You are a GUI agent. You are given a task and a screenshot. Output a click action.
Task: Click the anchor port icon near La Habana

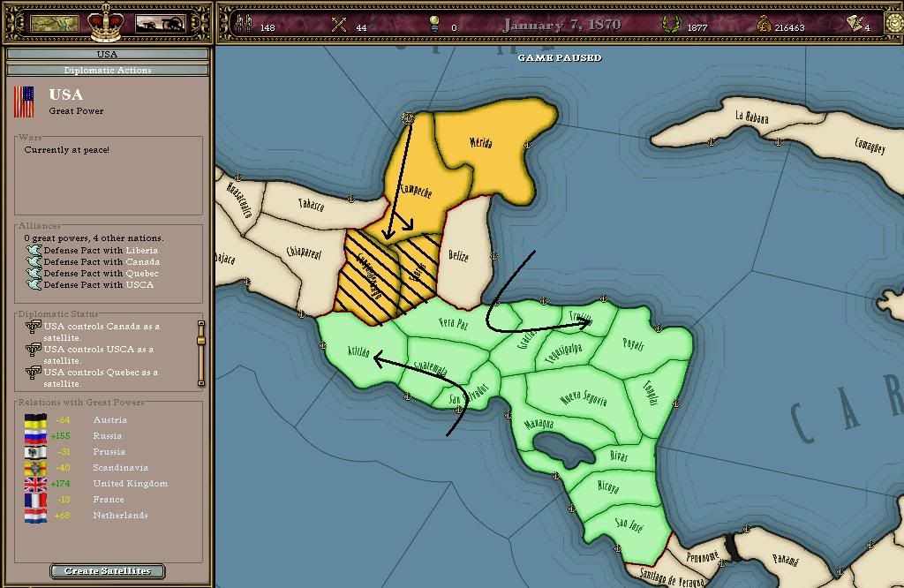pos(711,141)
